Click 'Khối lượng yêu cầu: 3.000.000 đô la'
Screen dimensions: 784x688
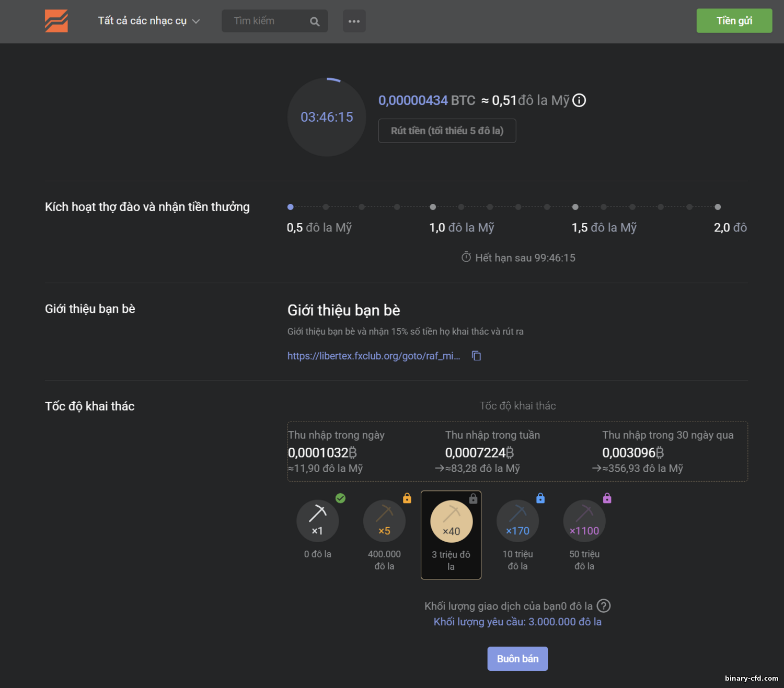(x=517, y=622)
